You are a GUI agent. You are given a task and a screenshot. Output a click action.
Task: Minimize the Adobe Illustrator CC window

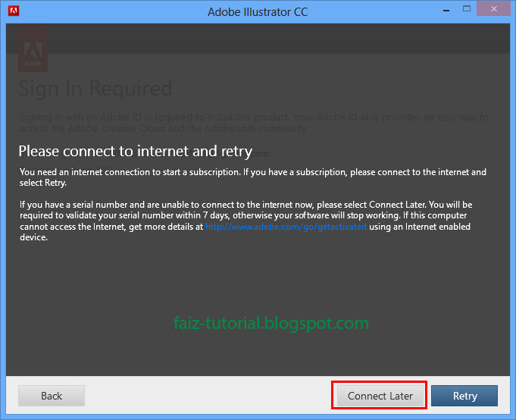pos(446,10)
